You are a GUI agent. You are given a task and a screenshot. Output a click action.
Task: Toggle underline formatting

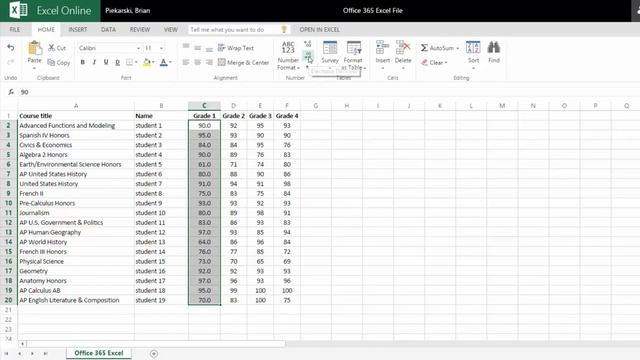click(x=106, y=62)
